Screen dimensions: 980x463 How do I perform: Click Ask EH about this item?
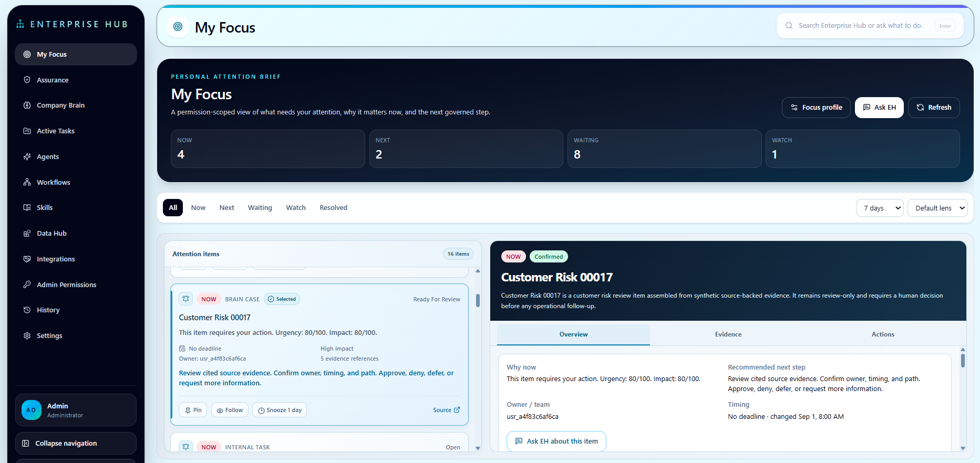point(556,441)
